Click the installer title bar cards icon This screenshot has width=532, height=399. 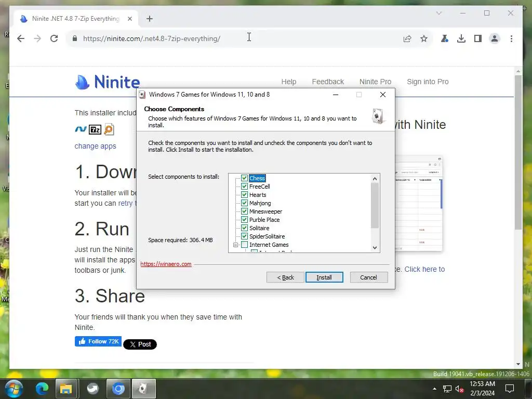tap(142, 95)
